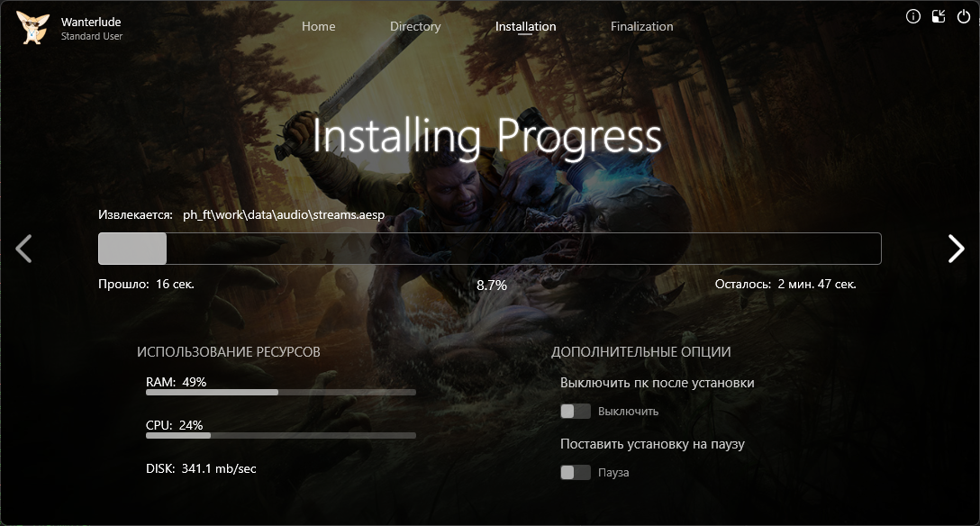Viewport: 980px width, 526px height.
Task: Click the RAM: 49% label
Action: point(177,382)
